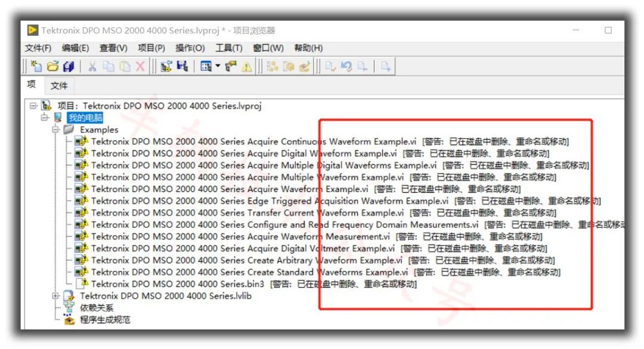Click the source control check-in icon
Viewport: 644px width, 349px height.
[x=330, y=66]
